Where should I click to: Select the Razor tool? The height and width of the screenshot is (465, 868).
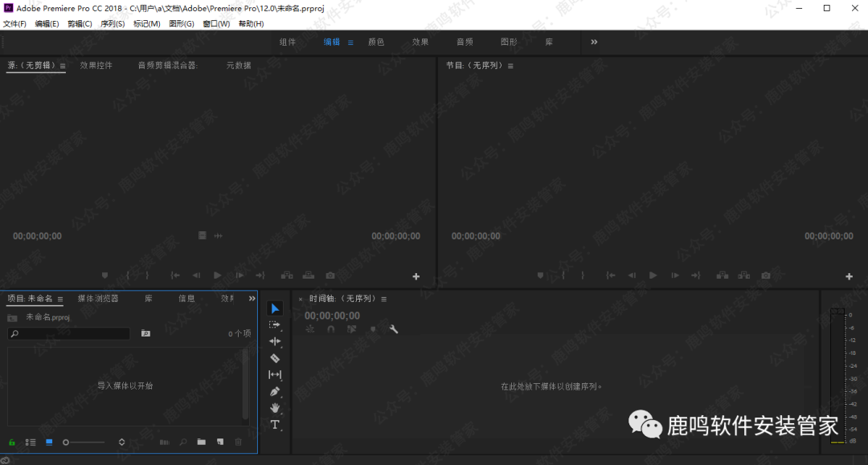click(275, 358)
